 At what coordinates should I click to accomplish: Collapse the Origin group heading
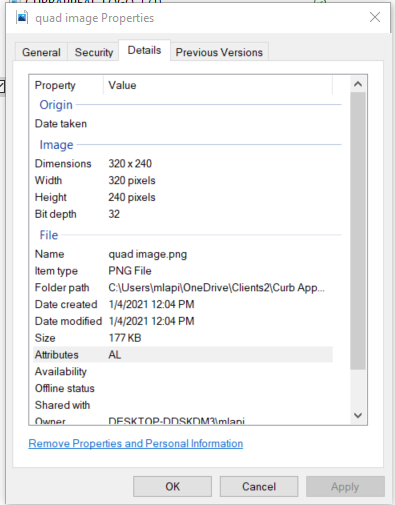(56, 105)
